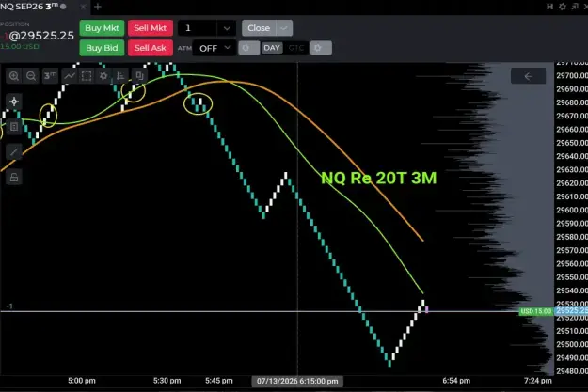Open the 3m timeframe selector
This screenshot has height=392, width=588.
pos(50,76)
